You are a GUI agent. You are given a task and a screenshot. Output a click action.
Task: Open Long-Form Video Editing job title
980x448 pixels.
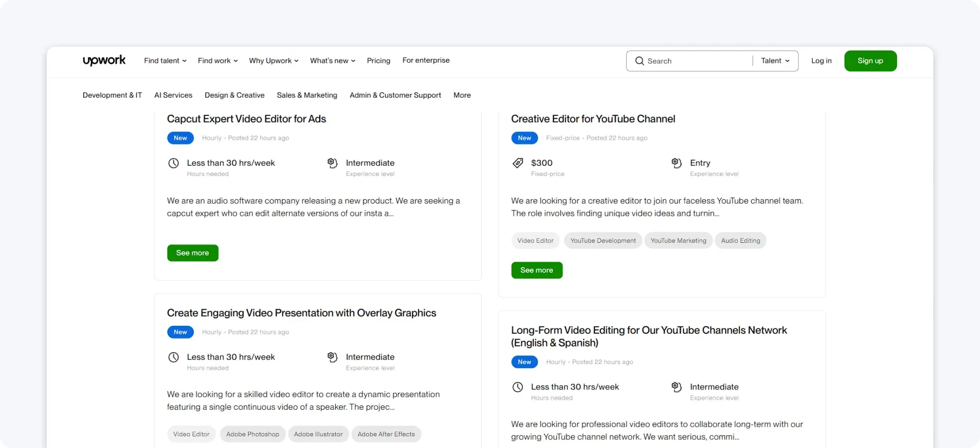click(x=649, y=336)
